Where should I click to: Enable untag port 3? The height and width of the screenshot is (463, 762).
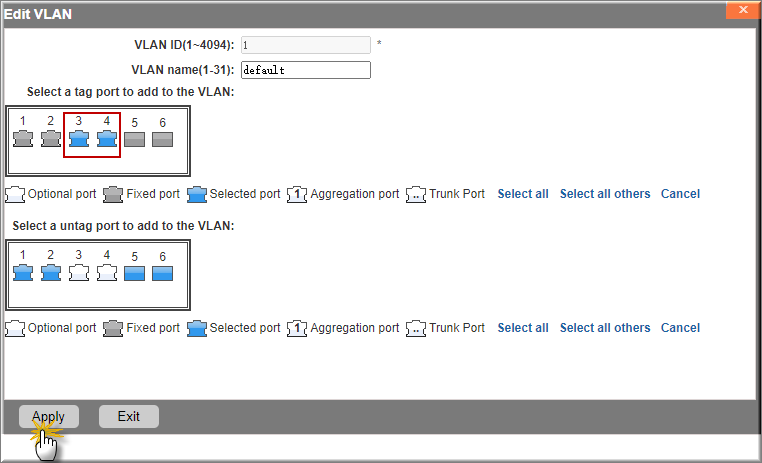pos(79,273)
